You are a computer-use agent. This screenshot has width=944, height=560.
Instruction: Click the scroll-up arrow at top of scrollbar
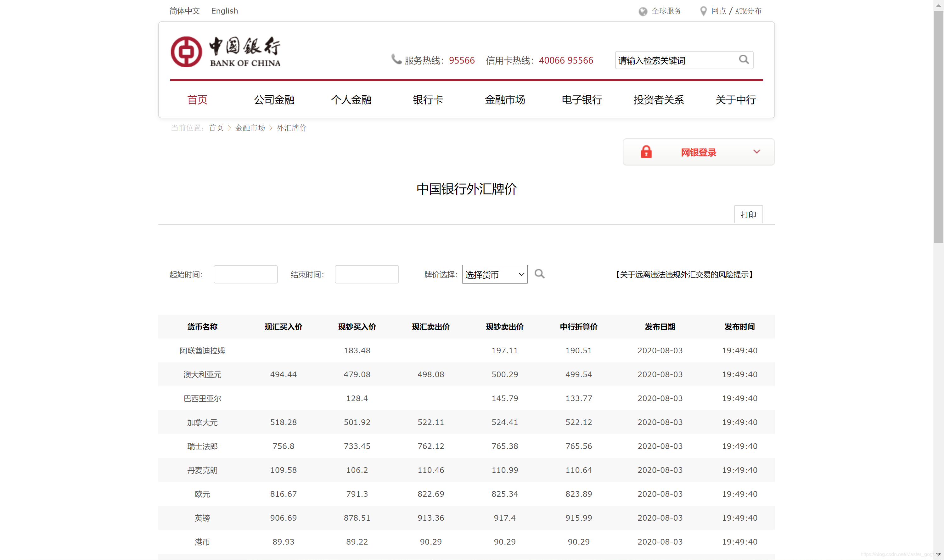click(x=939, y=5)
